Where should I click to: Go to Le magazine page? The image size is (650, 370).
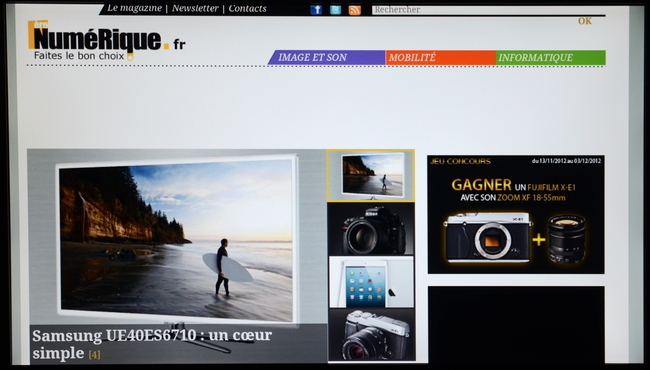134,8
